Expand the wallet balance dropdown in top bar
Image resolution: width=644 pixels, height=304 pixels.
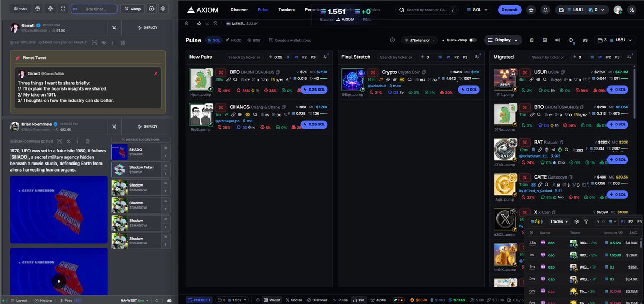(x=582, y=10)
